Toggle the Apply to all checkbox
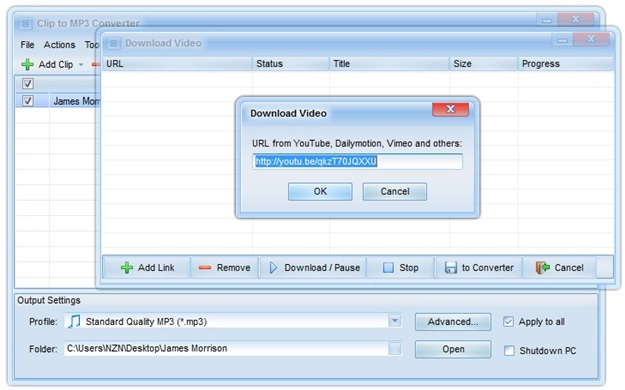This screenshot has width=625, height=390. click(508, 321)
